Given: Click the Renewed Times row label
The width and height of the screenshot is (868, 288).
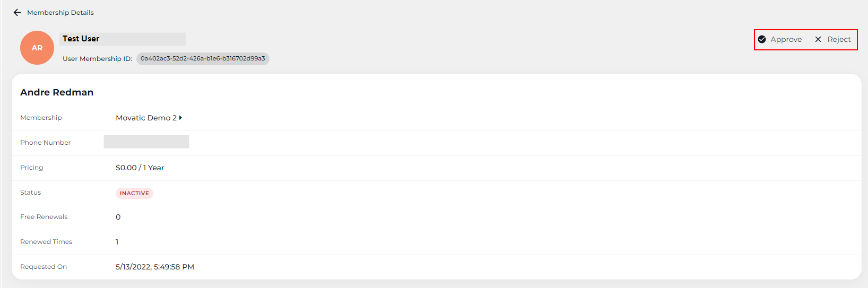Looking at the screenshot, I should pyautogui.click(x=46, y=242).
